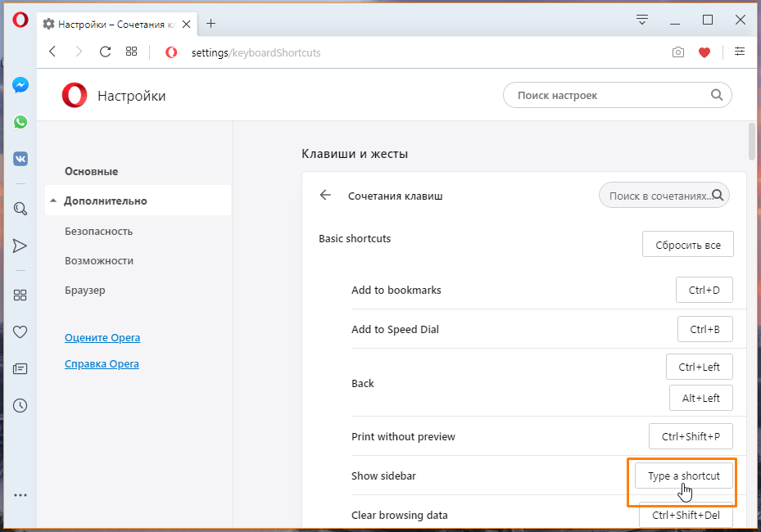Screen dimensions: 761x532
Task: Open the Opera main menu logo
Action: (x=20, y=20)
